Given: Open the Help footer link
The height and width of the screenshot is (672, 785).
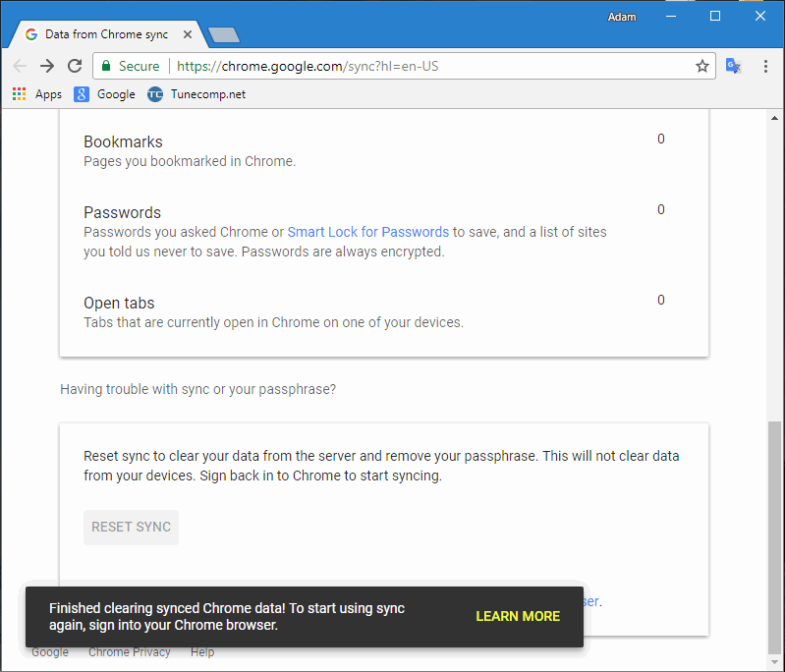Looking at the screenshot, I should click(202, 652).
